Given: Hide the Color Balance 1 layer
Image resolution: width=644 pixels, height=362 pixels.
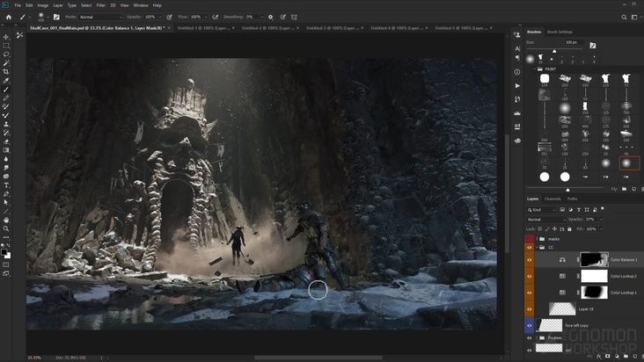Looking at the screenshot, I should click(x=529, y=260).
